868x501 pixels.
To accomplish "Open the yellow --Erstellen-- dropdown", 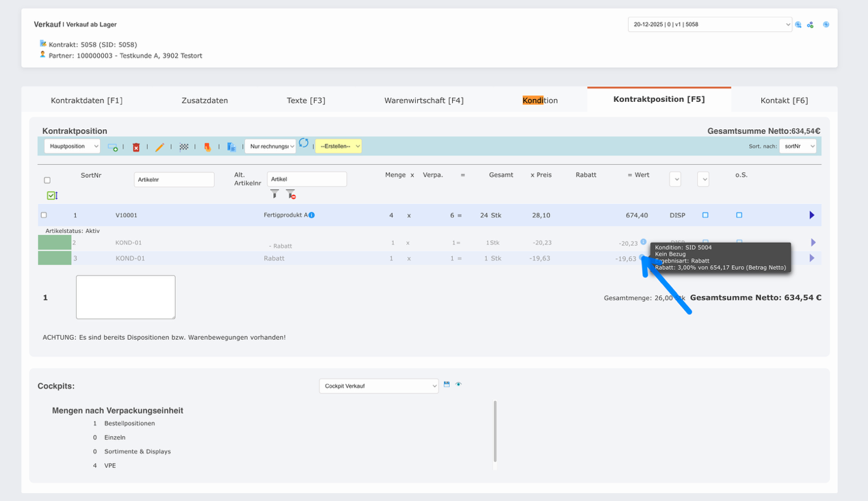I will tap(338, 146).
